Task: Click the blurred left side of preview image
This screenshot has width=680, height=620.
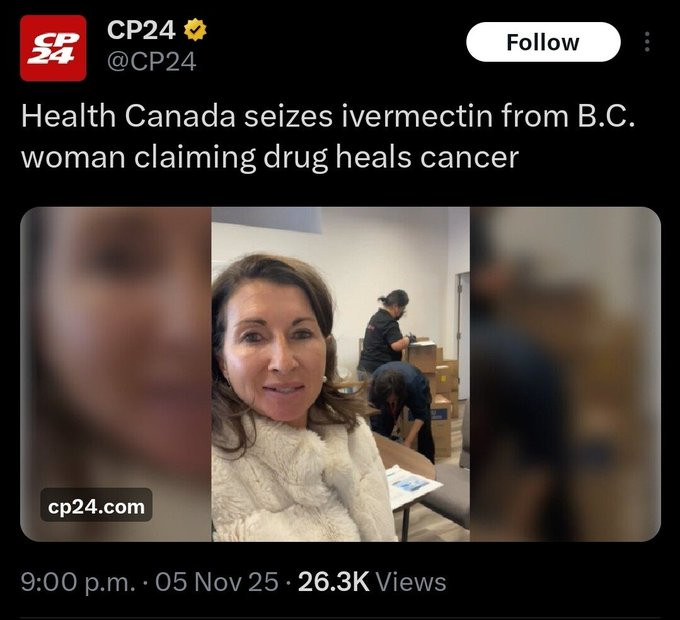Action: click(x=116, y=374)
